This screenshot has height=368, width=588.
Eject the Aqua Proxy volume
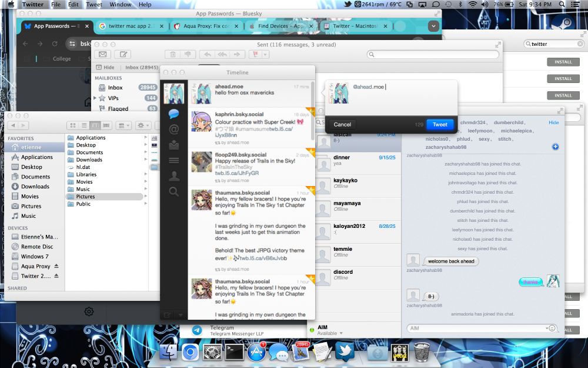click(56, 266)
